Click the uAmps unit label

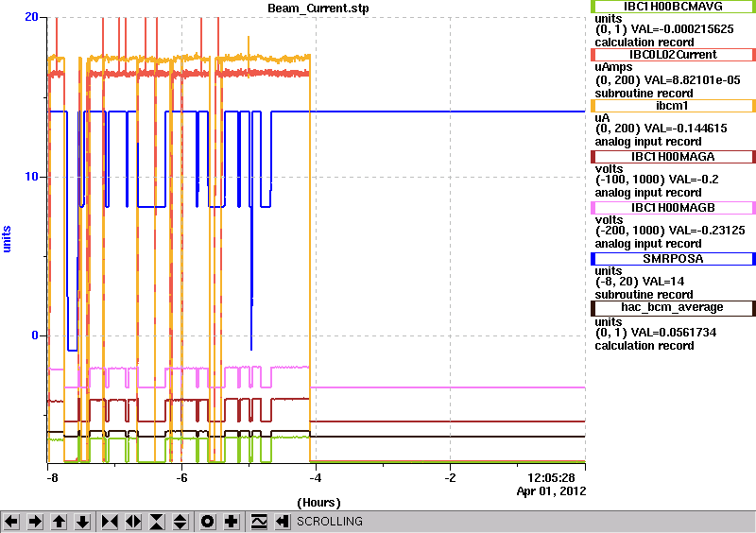tap(613, 67)
